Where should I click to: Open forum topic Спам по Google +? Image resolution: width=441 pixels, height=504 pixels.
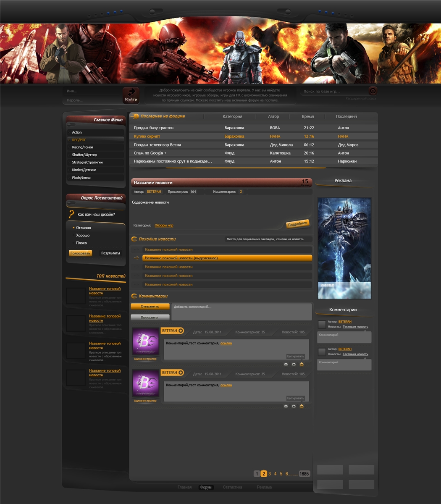(x=150, y=153)
